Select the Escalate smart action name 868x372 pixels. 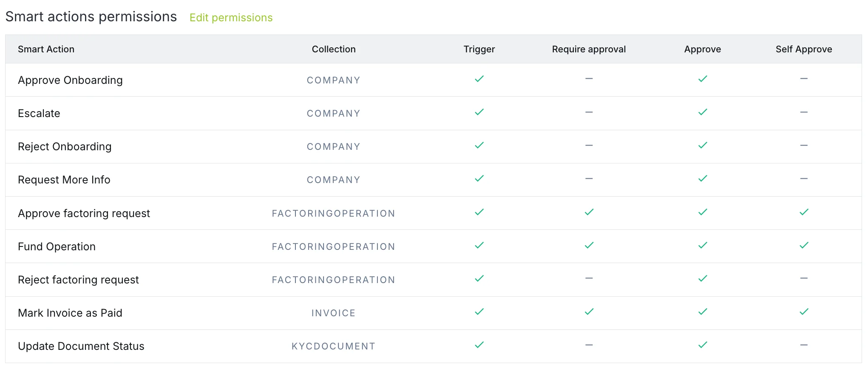[39, 113]
